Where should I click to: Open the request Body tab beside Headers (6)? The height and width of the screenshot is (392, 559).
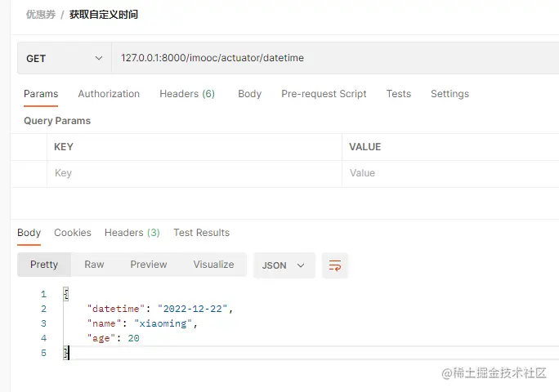click(x=249, y=94)
